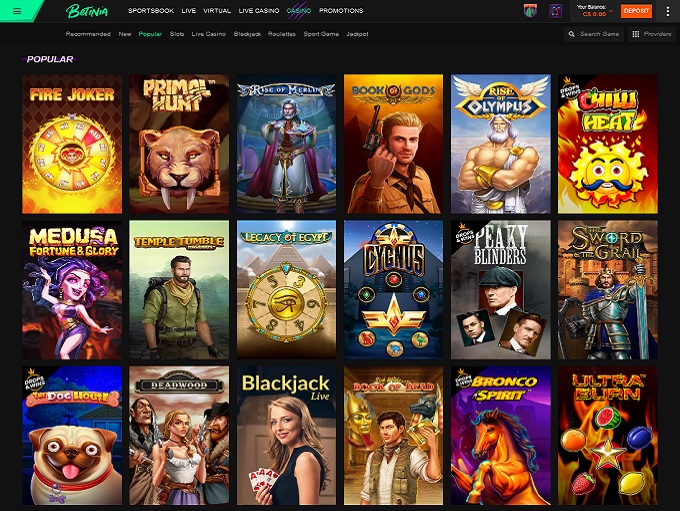
Task: Click the purple square icon beside the balance
Action: pyautogui.click(x=555, y=11)
